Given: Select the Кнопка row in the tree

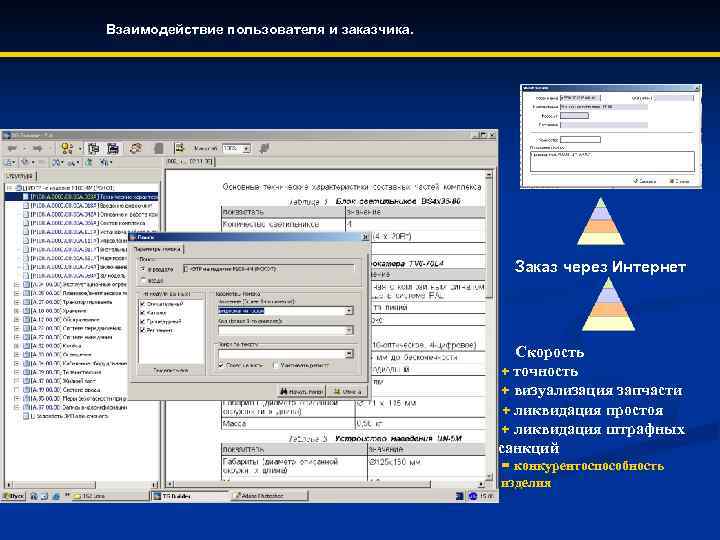Looking at the screenshot, I should [52, 346].
